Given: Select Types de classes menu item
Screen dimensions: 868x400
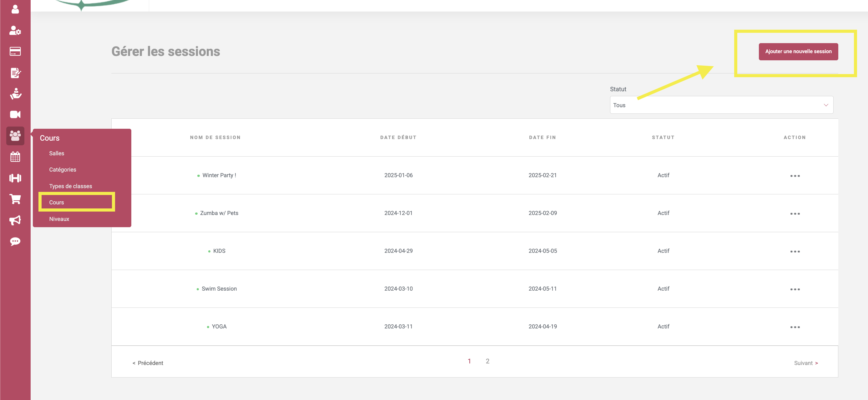Looking at the screenshot, I should (x=70, y=186).
